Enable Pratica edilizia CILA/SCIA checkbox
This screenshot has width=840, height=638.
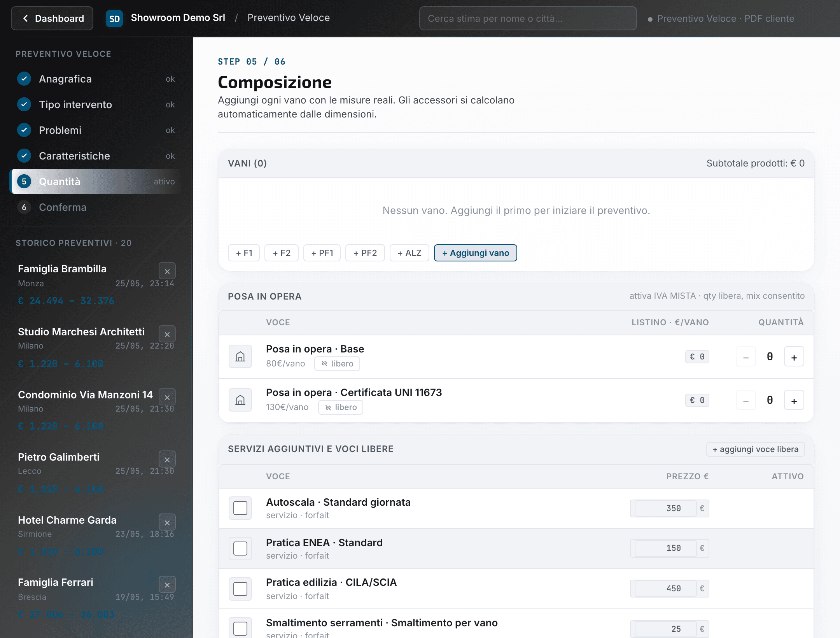click(x=240, y=589)
